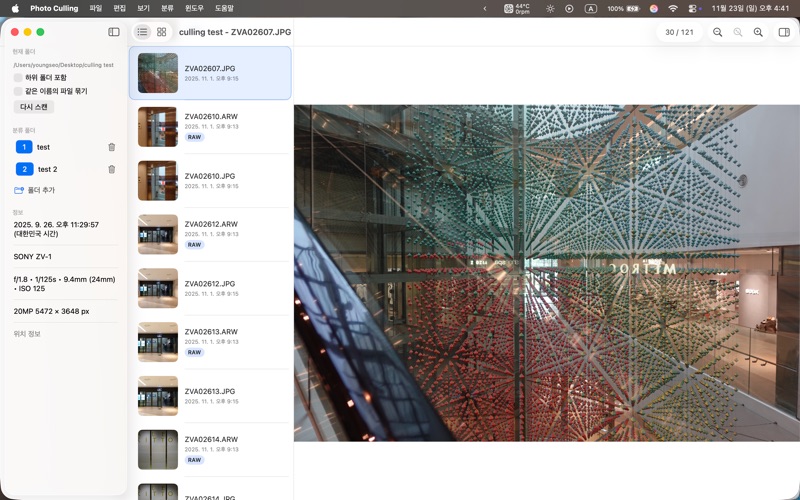Image resolution: width=800 pixels, height=500 pixels.
Task: Open the Photo Culling app menu
Action: (x=54, y=8)
